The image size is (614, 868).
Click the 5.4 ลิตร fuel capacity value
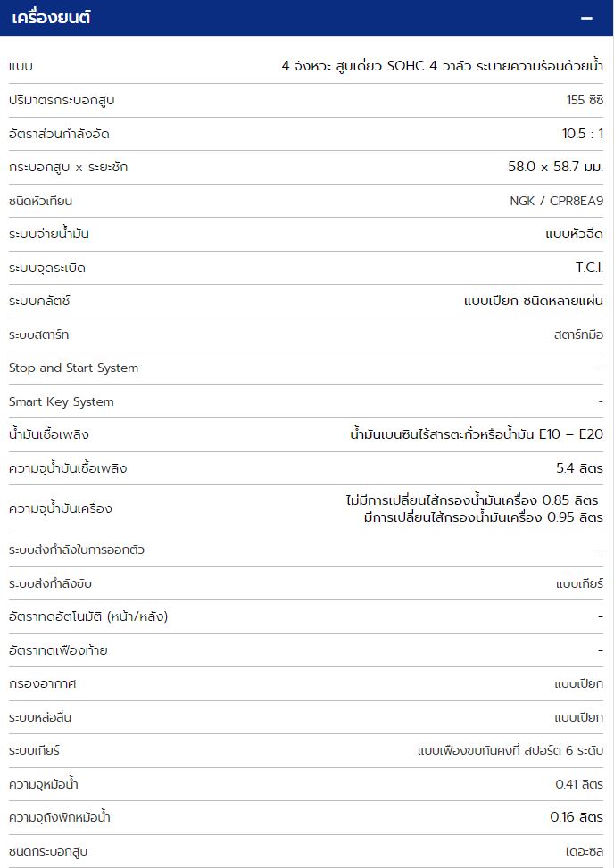[x=580, y=468]
